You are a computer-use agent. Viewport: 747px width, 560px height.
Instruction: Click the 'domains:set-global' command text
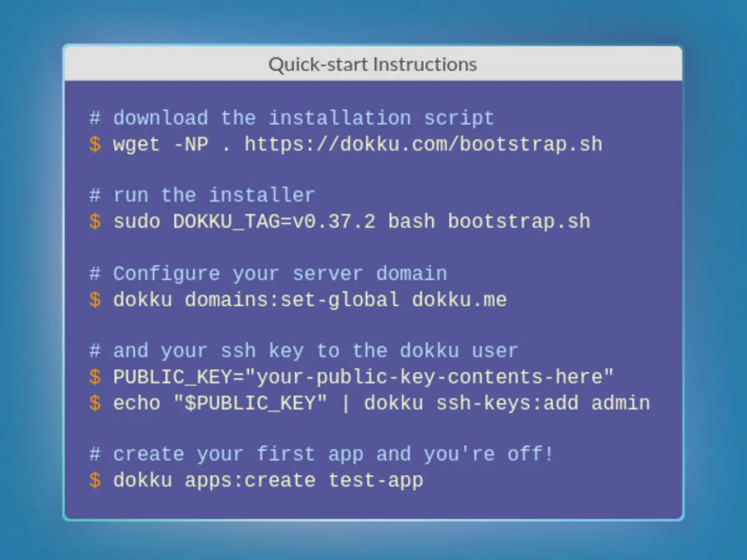click(x=293, y=299)
